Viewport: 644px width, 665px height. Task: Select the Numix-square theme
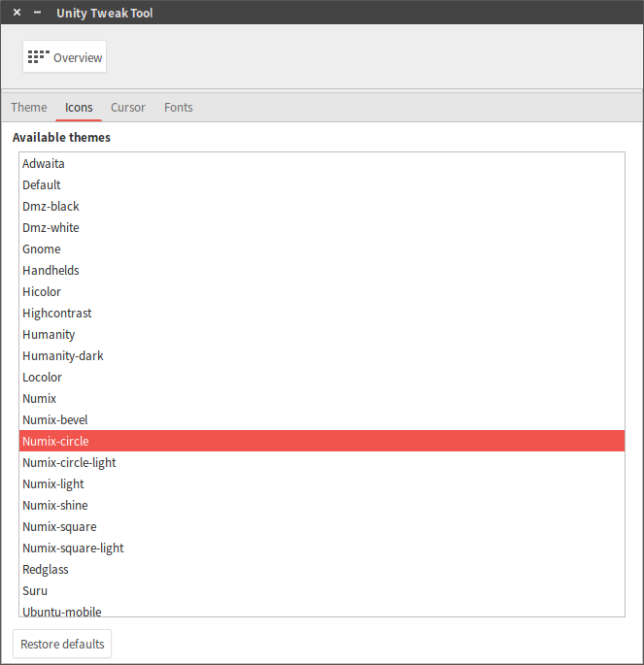[322, 526]
